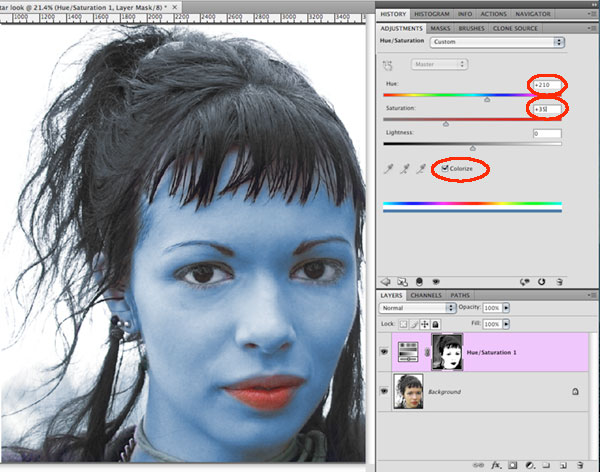Viewport: 600px width, 472px height.
Task: Open the Hue/Saturation Custom preset dropdown
Action: coord(497,42)
